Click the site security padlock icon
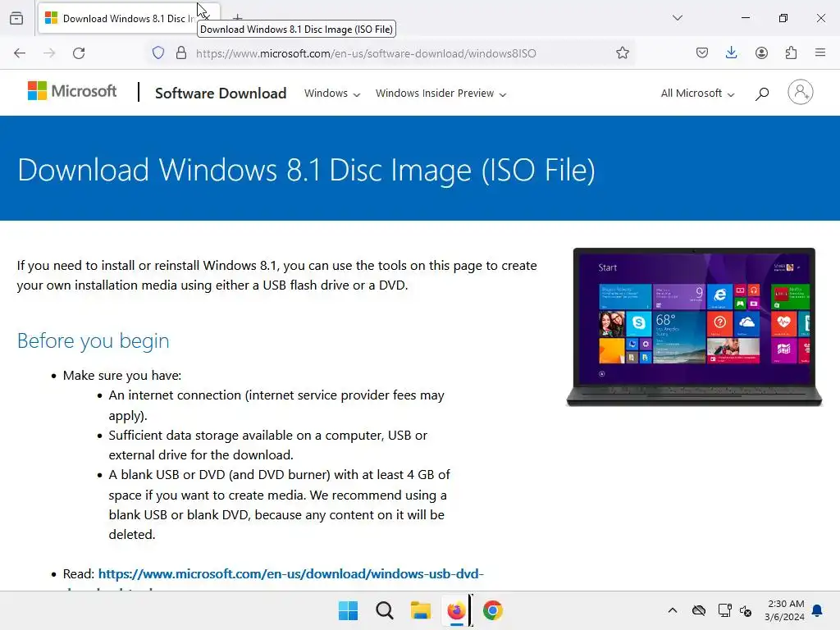This screenshot has height=630, width=840. pos(181,53)
